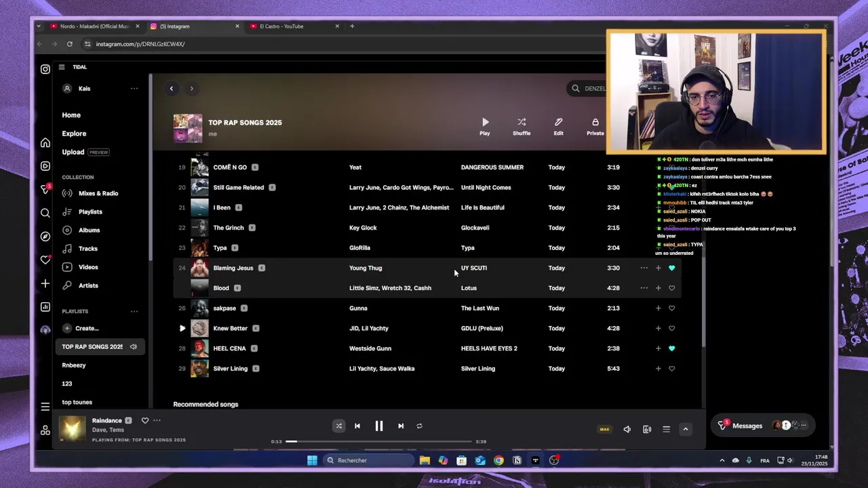
Task: Pause the current song
Action: click(x=379, y=426)
